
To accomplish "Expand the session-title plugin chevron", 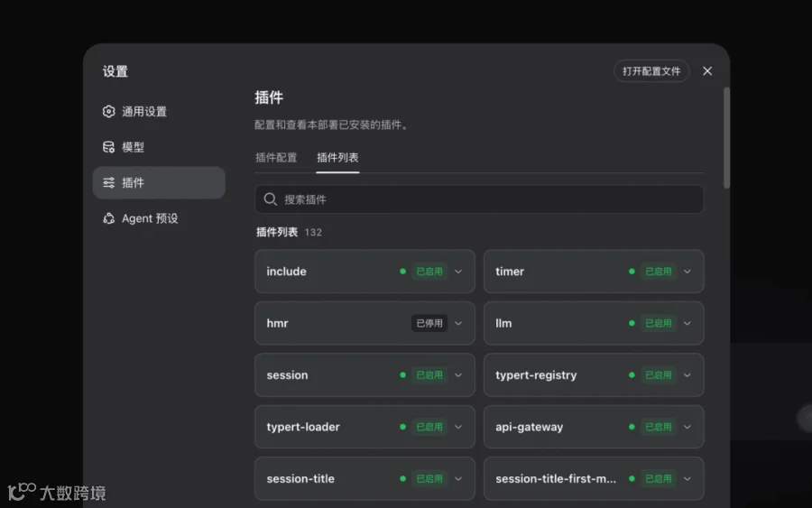I will (x=458, y=478).
